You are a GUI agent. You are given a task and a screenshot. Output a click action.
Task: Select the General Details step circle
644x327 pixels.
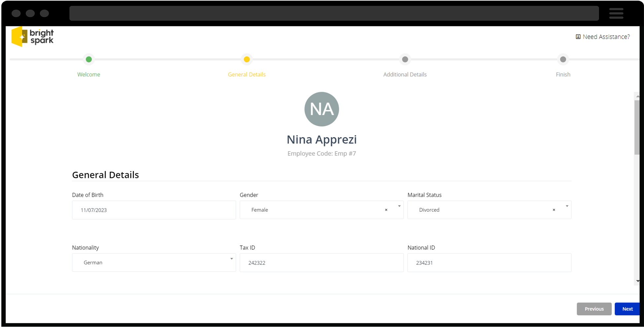pos(247,59)
